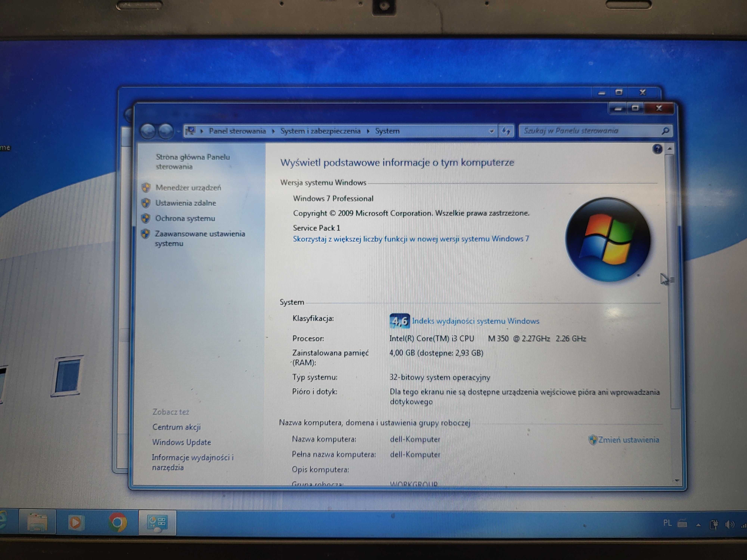This screenshot has height=560, width=747.
Task: Open Centrum akcji link
Action: [x=176, y=427]
